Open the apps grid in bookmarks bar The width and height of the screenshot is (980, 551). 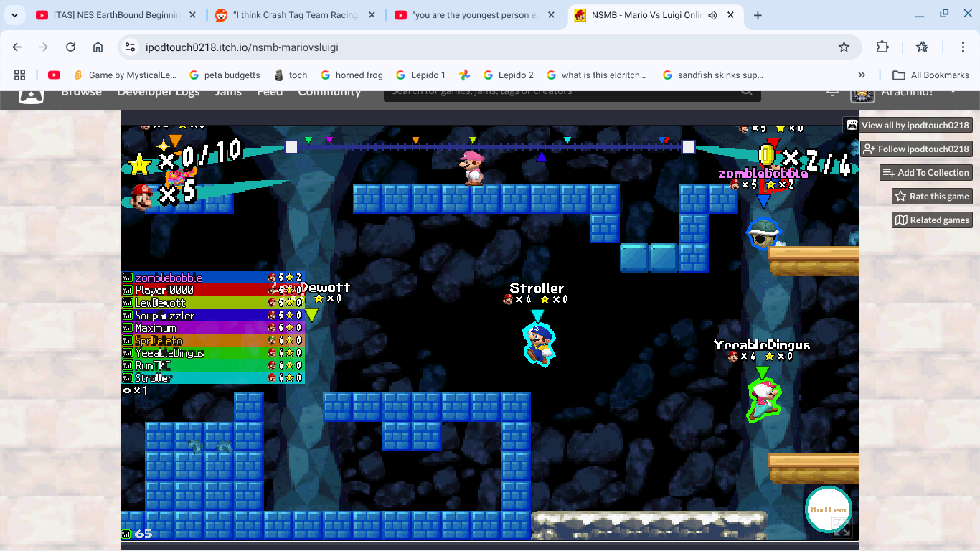(x=19, y=75)
